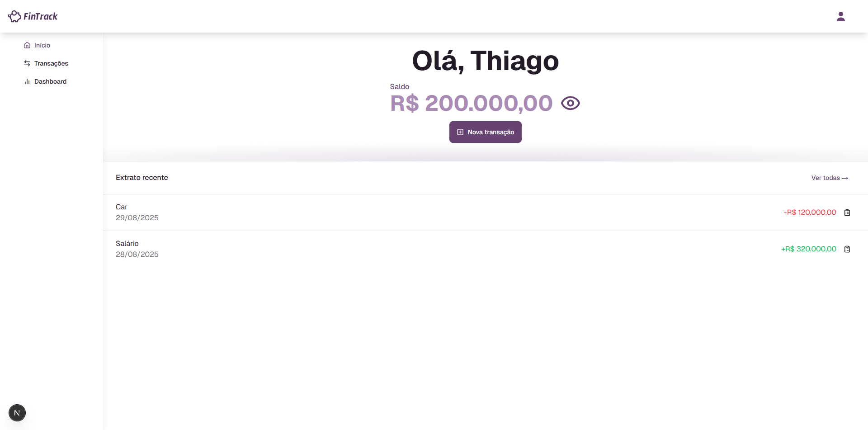Click the FinTrack piggy bank logo icon
Viewport: 868px width, 430px height.
coord(14,16)
